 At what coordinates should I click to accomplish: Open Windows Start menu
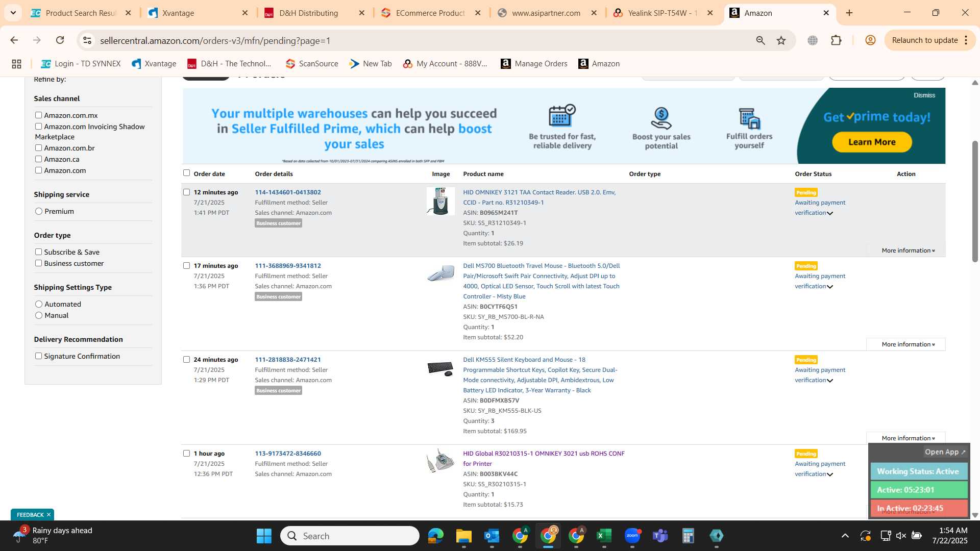pos(264,536)
